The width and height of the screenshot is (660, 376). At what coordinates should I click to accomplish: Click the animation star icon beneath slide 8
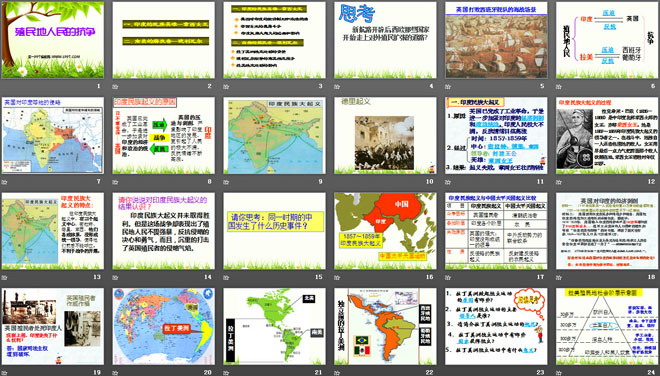coord(115,182)
